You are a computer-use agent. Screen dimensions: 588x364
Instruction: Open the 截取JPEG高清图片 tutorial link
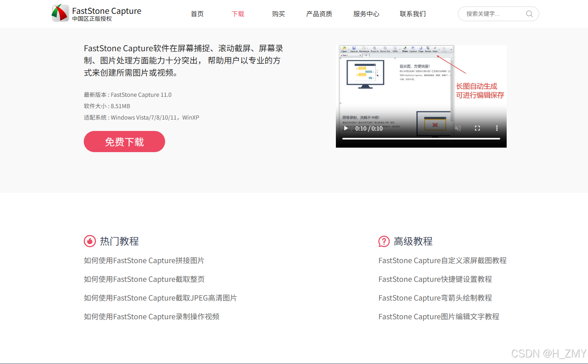point(160,298)
